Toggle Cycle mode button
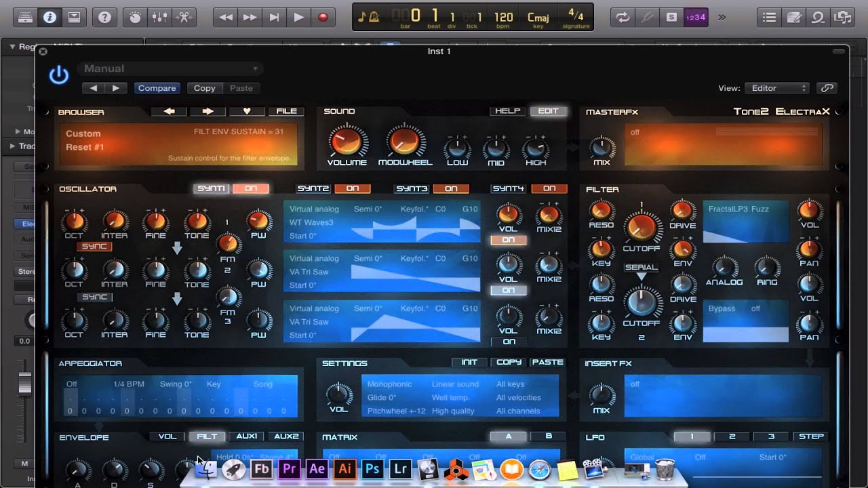The width and height of the screenshot is (868, 488). point(622,17)
